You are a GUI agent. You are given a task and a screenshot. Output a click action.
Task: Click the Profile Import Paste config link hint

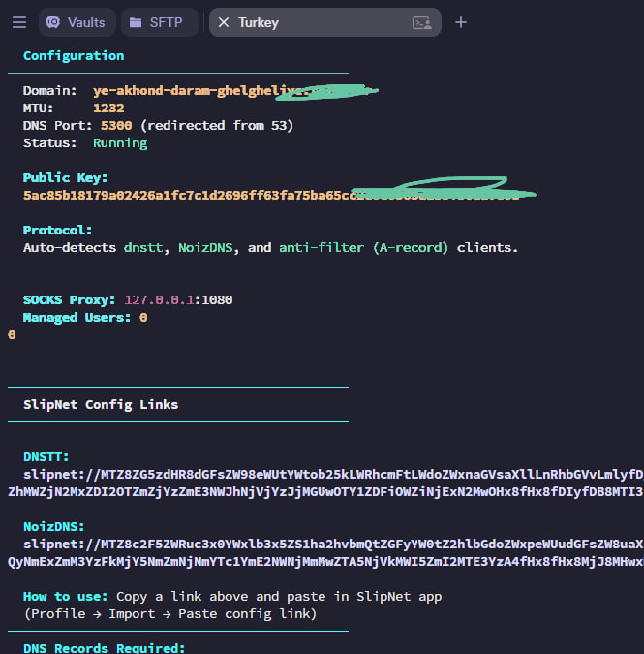(x=170, y=614)
